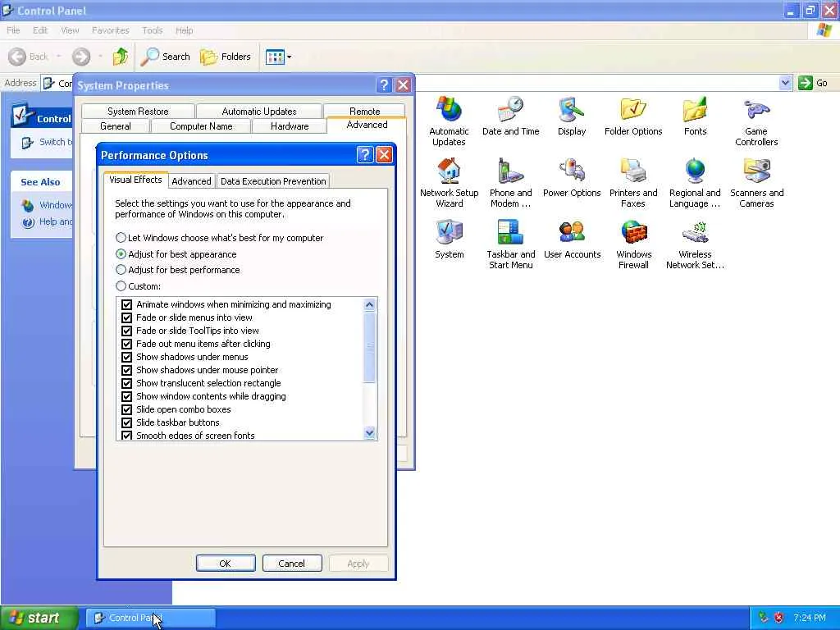The image size is (840, 630).
Task: Click the Go button next to address bar
Action: (x=813, y=83)
